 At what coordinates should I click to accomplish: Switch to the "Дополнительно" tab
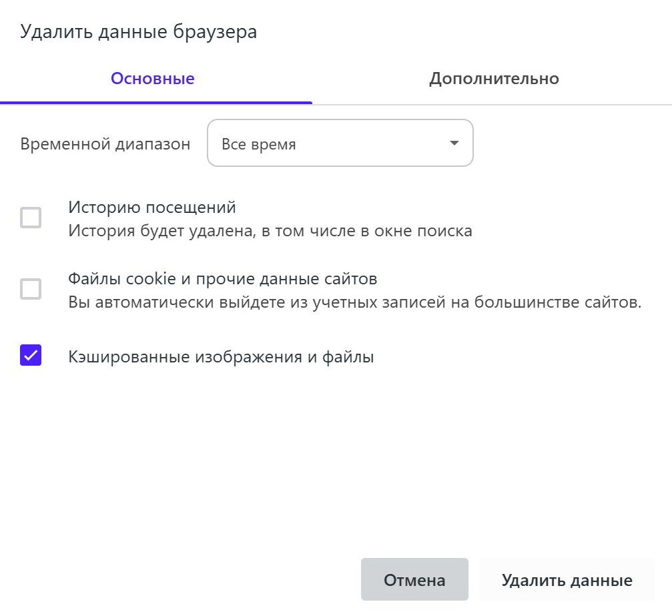point(494,79)
